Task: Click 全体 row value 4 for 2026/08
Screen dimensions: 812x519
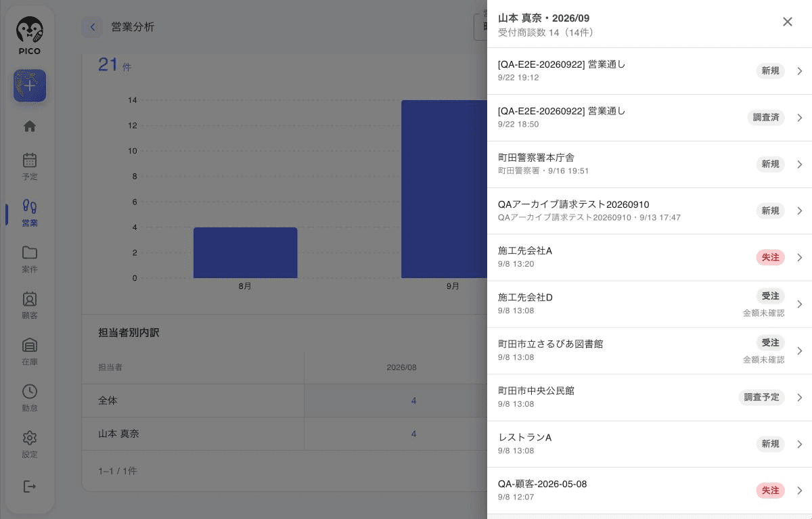Action: pos(413,401)
